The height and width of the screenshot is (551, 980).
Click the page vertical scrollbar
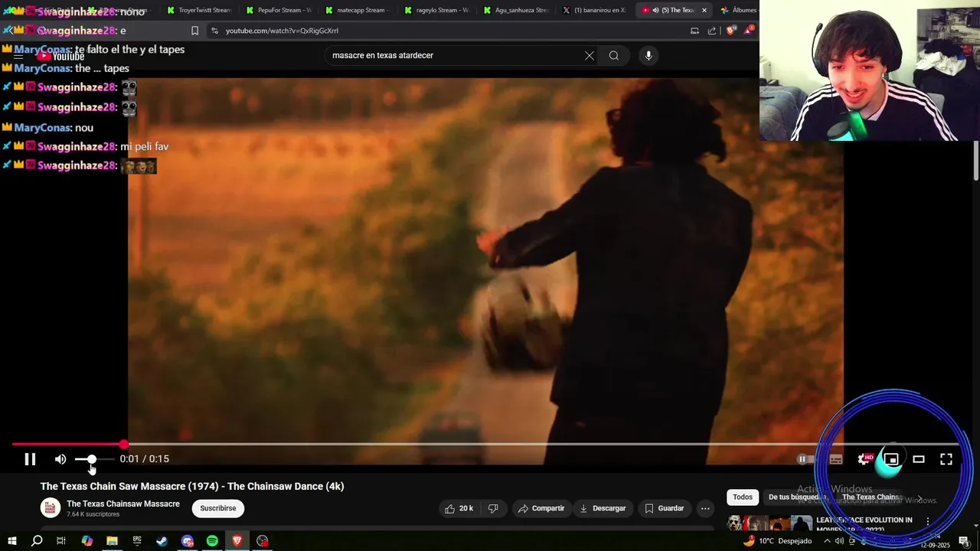click(976, 161)
